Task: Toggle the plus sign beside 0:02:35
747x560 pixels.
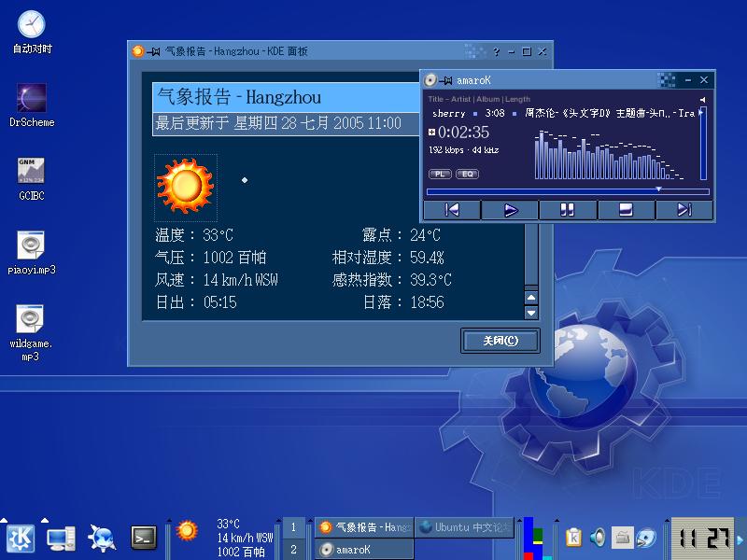Action: click(431, 132)
